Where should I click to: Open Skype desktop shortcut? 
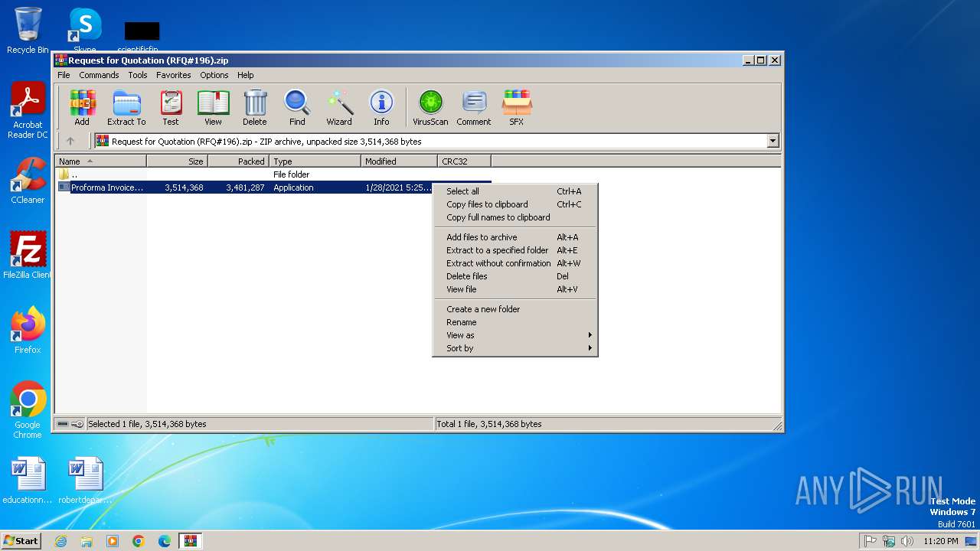(x=85, y=31)
